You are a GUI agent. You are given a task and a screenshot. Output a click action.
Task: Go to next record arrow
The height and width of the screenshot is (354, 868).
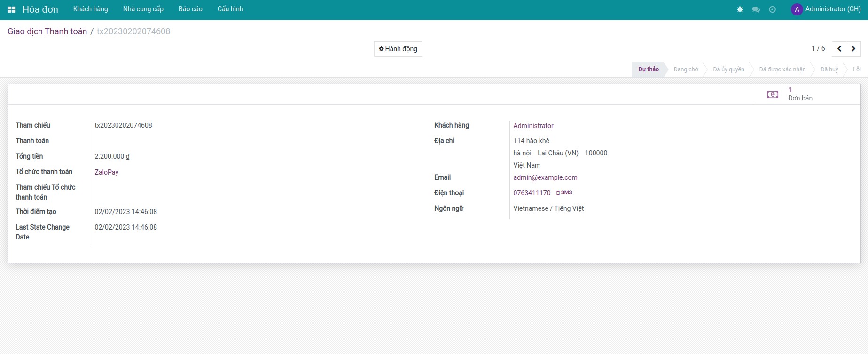pyautogui.click(x=853, y=49)
